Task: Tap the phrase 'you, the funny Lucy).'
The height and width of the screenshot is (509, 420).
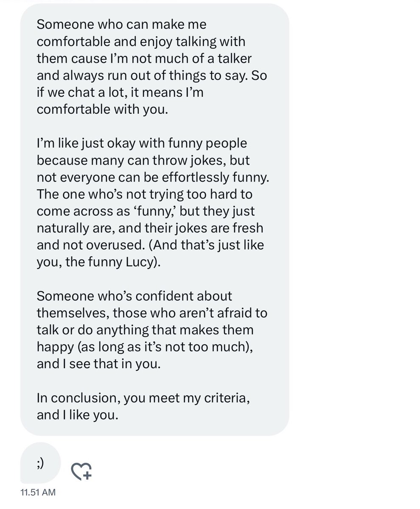Action: click(x=99, y=262)
